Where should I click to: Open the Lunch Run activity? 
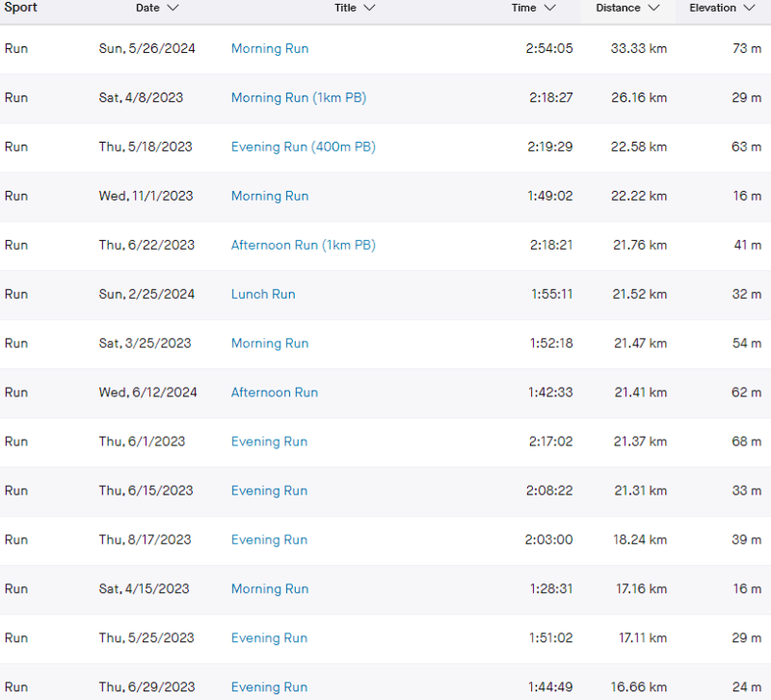(263, 294)
